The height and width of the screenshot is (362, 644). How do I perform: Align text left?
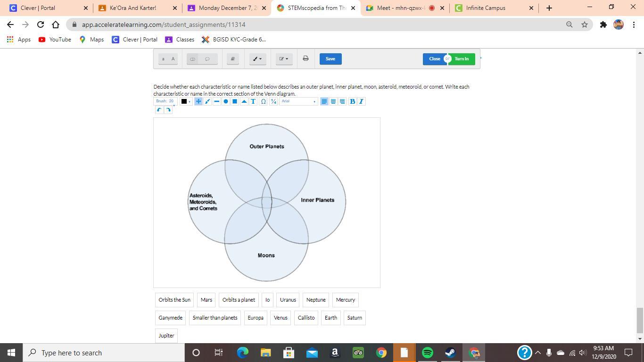click(x=324, y=101)
